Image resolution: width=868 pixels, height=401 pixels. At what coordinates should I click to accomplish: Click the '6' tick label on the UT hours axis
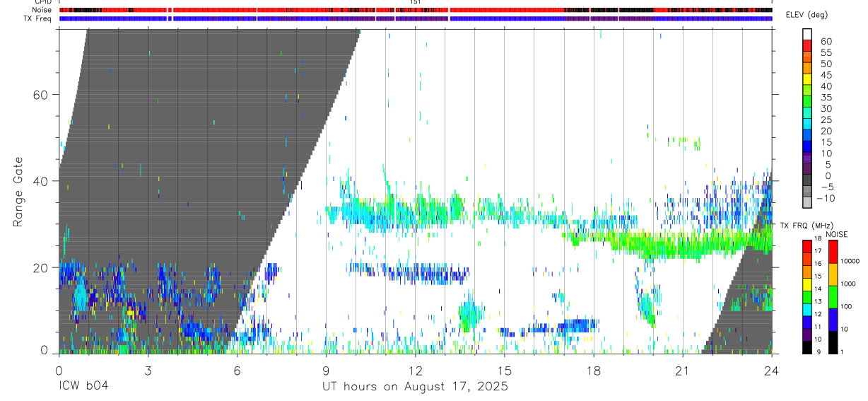click(237, 371)
